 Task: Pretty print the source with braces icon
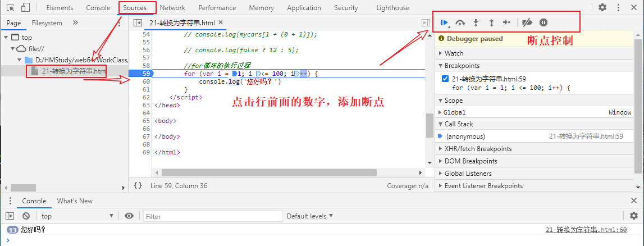point(138,186)
